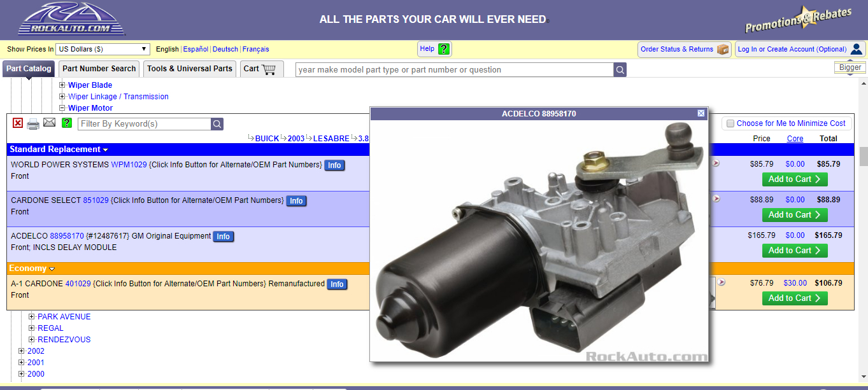Click the page vertical scrollbar thumb
The height and width of the screenshot is (390, 868).
[x=864, y=157]
